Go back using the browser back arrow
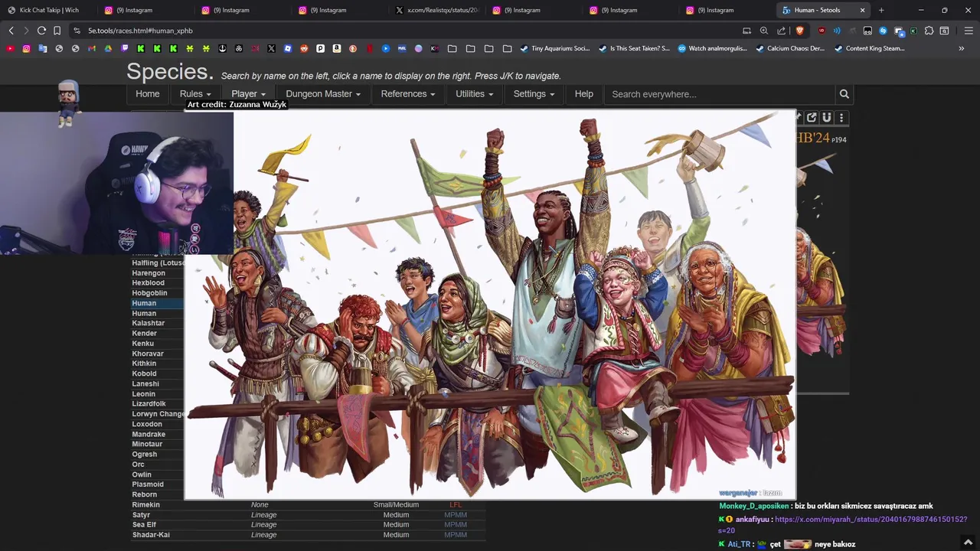Screen dimensions: 980x551 click(x=11, y=31)
